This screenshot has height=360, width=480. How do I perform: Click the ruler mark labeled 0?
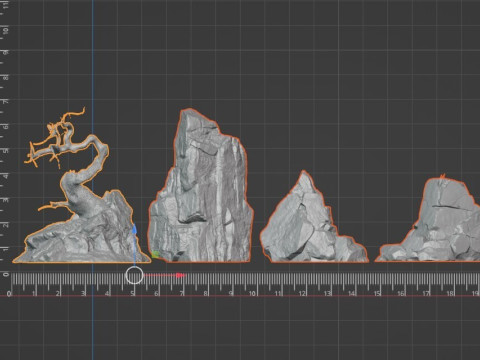pos(9,294)
